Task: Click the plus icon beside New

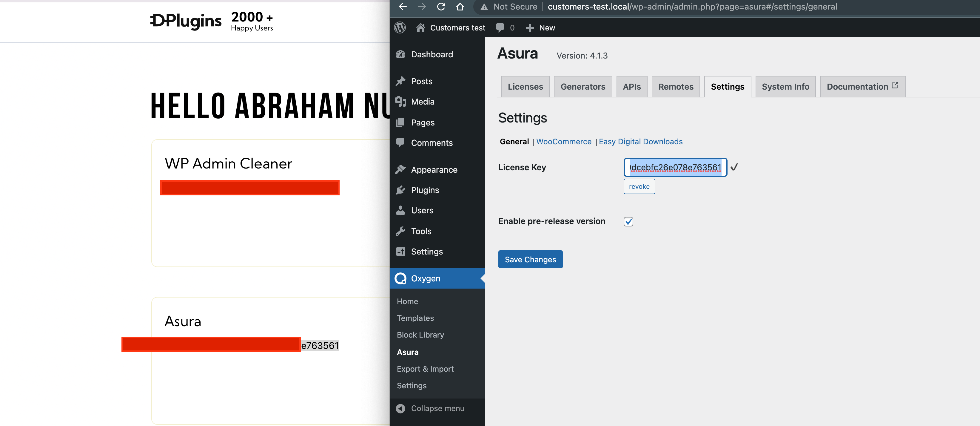Action: point(530,28)
